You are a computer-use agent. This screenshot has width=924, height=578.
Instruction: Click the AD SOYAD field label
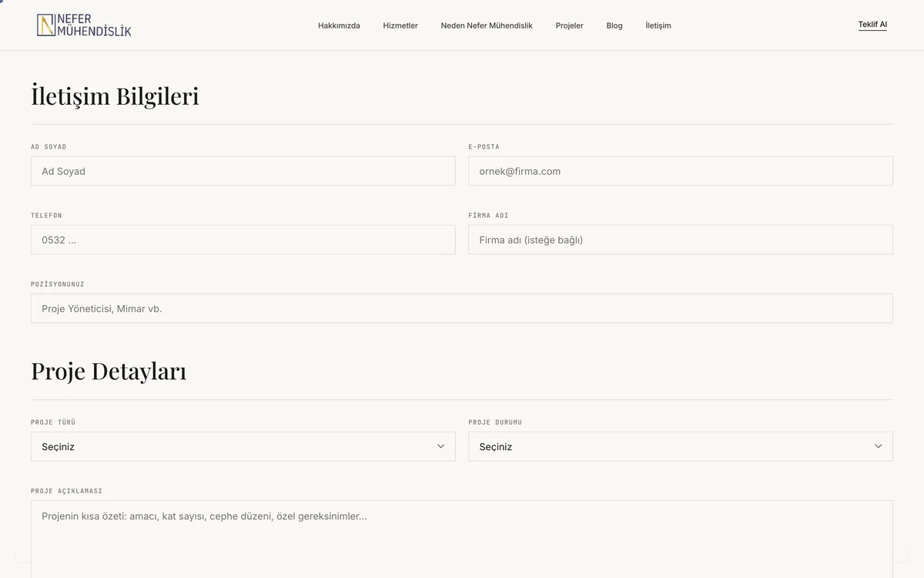click(x=49, y=146)
